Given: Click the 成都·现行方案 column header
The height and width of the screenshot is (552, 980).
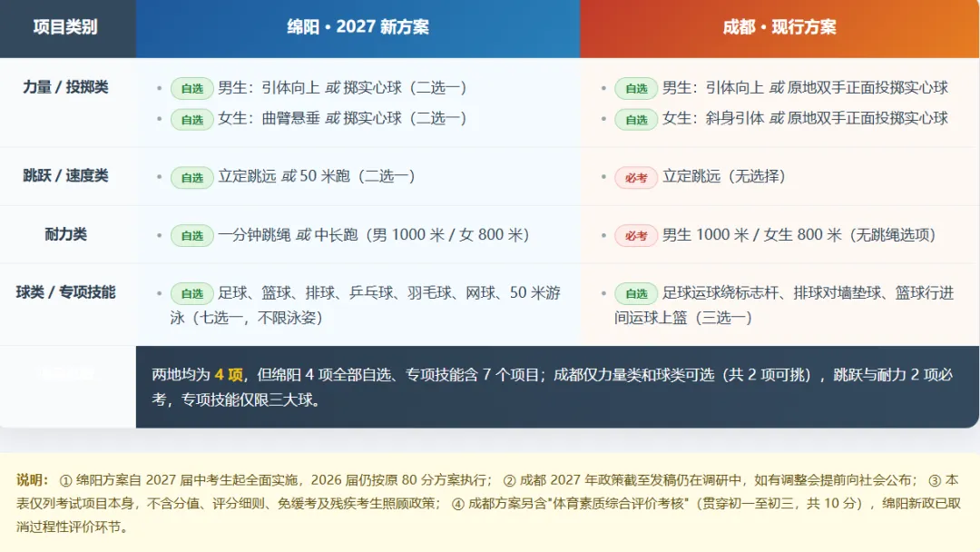Looking at the screenshot, I should [x=779, y=27].
